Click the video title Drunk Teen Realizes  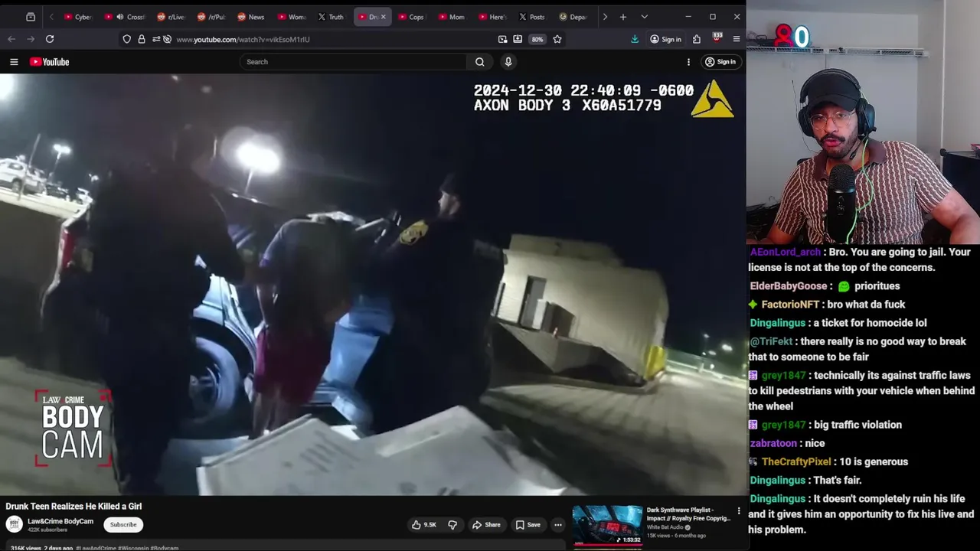pyautogui.click(x=73, y=507)
